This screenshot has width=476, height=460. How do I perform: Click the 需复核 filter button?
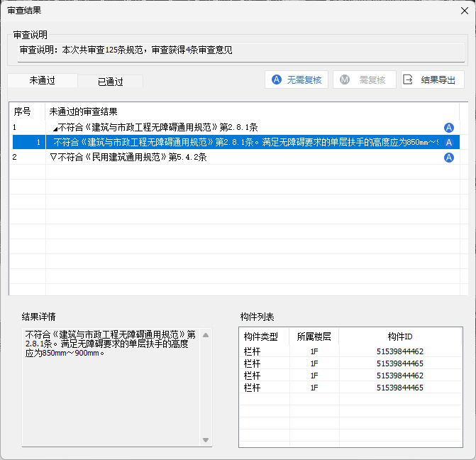365,80
